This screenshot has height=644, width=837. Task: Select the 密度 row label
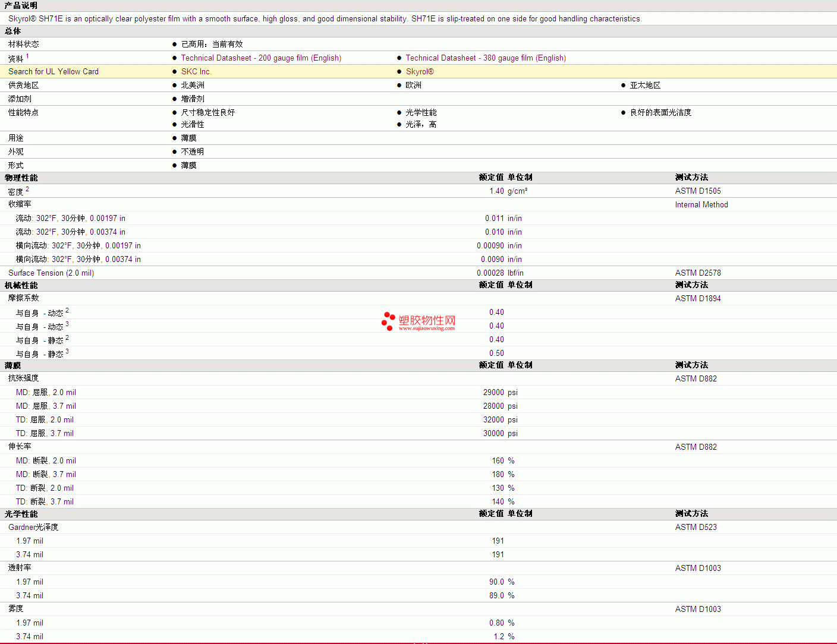16,191
